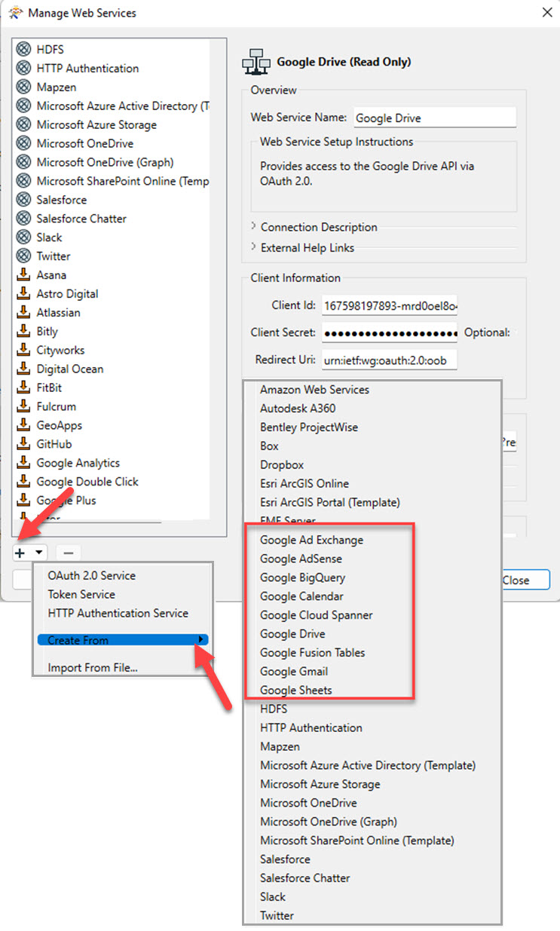
Task: Click the GitHub download icon
Action: tap(23, 445)
